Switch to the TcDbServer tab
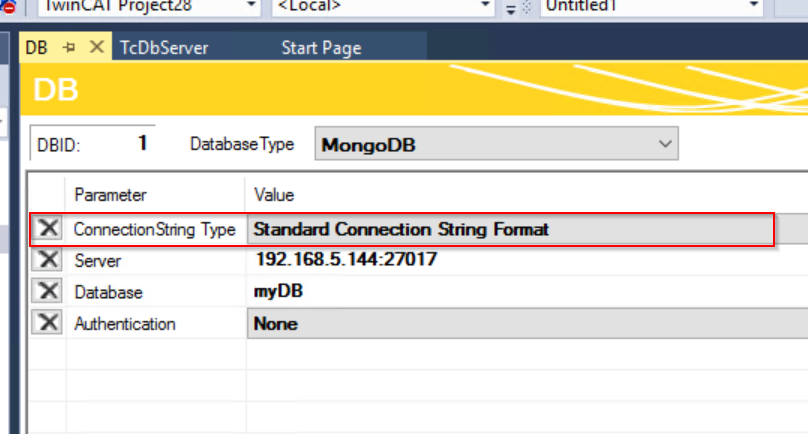 164,48
